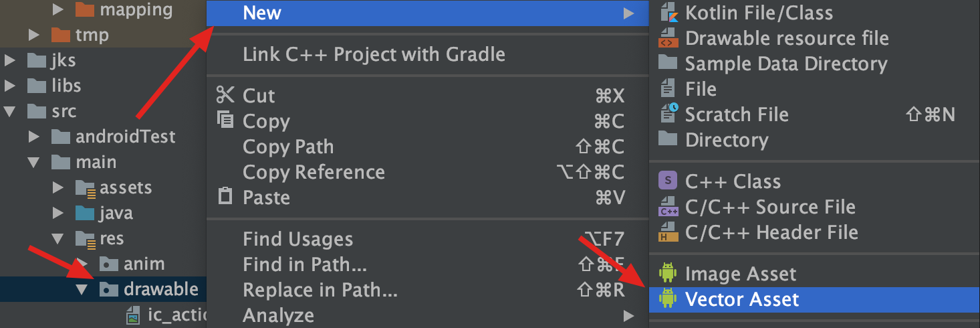This screenshot has height=328, width=980.
Task: Choose Find in Path… menu entry
Action: [305, 264]
